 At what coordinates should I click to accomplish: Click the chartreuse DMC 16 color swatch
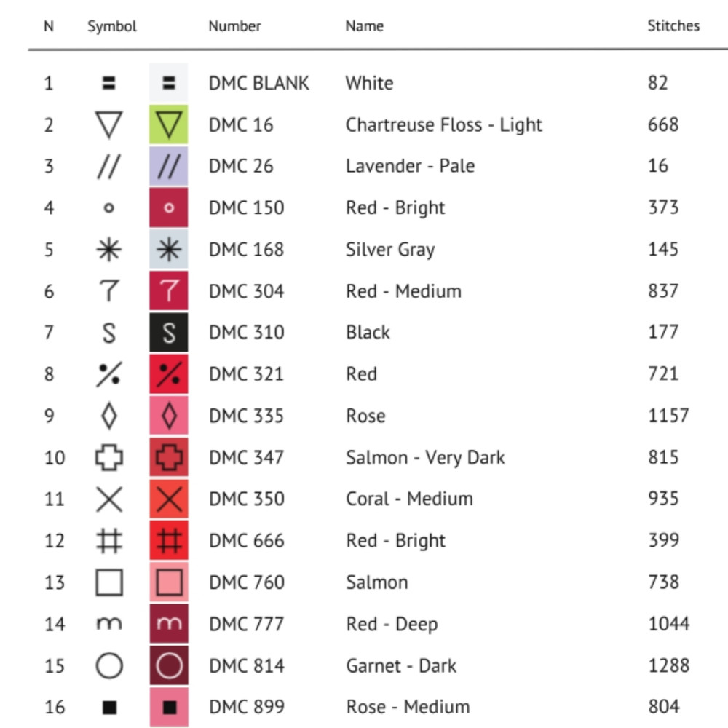point(169,124)
